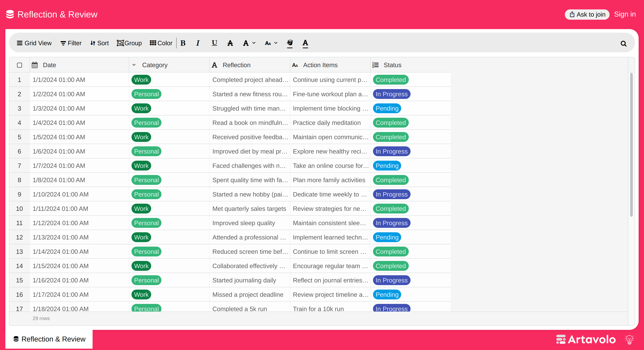644x350 pixels.
Task: Click the Reflection column header
Action: pyautogui.click(x=250, y=65)
